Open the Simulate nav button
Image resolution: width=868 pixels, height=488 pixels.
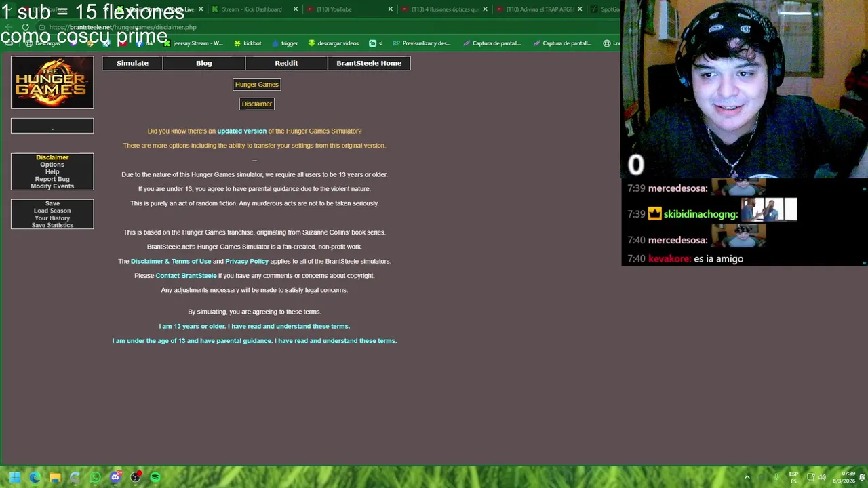click(132, 63)
